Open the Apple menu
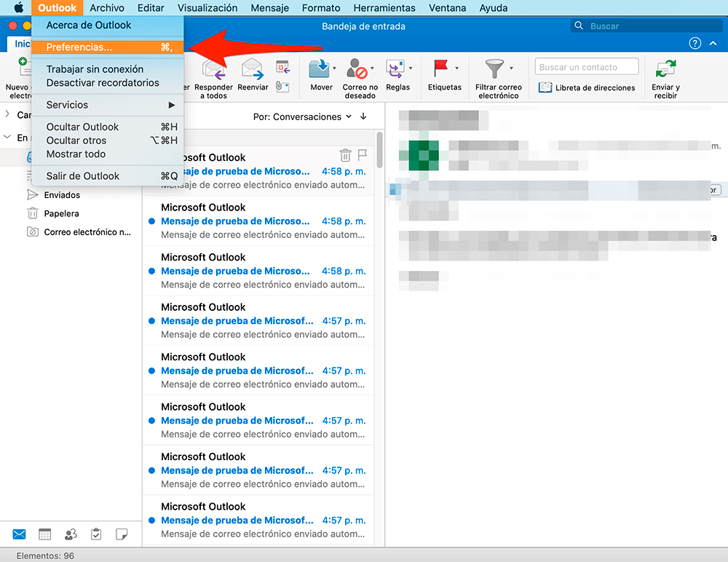The image size is (728, 562). coord(19,8)
